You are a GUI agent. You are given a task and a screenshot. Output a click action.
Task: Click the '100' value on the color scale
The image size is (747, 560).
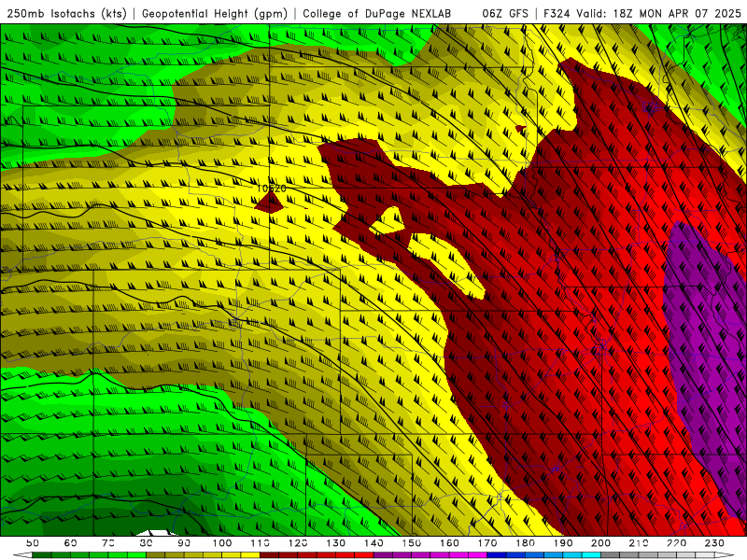tap(222, 543)
